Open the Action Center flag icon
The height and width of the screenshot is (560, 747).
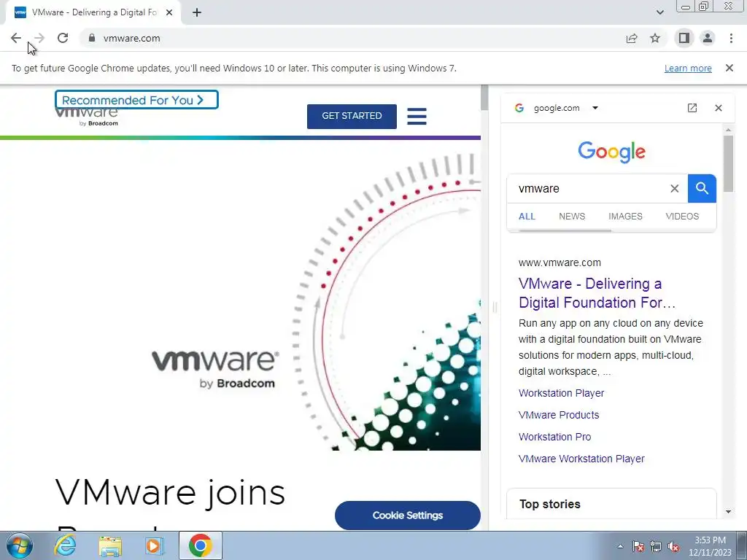(x=638, y=546)
